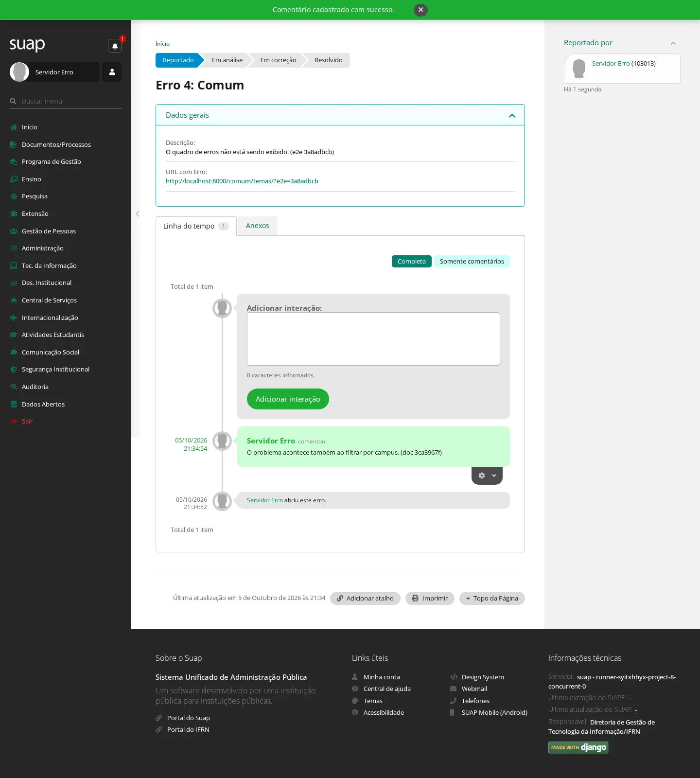Image resolution: width=700 pixels, height=778 pixels.
Task: Collapse the Reportado por section
Action: click(x=673, y=43)
